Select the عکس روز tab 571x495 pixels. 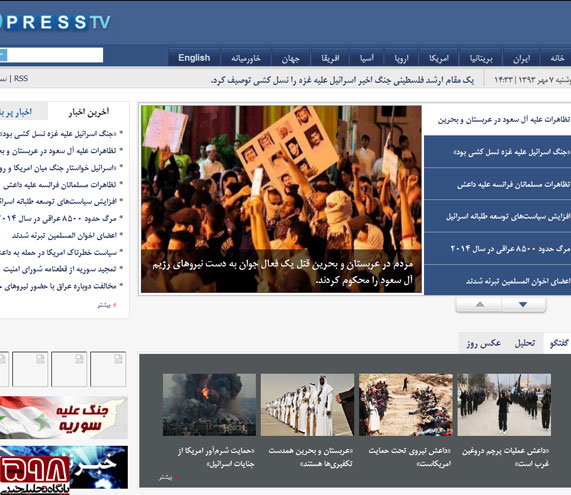point(483,343)
